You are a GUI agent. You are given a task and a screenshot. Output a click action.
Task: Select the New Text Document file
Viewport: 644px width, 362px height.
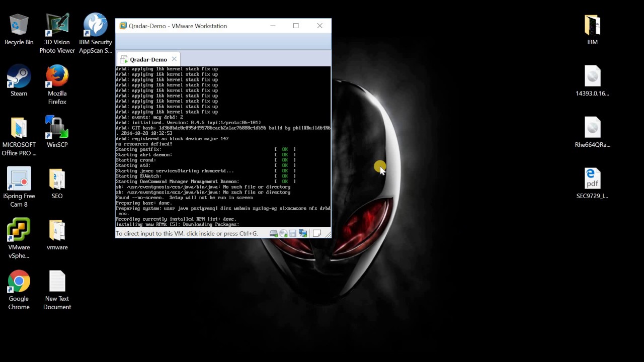pyautogui.click(x=57, y=290)
